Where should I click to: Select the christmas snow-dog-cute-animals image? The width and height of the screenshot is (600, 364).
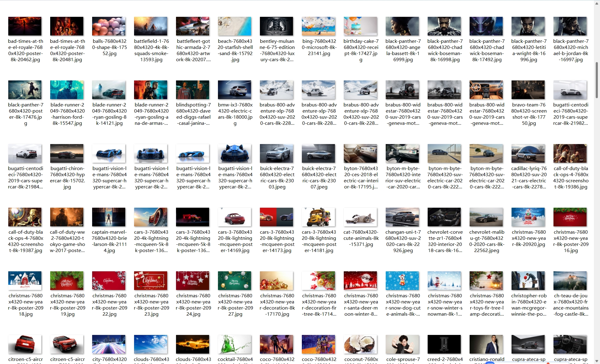pos(402,281)
